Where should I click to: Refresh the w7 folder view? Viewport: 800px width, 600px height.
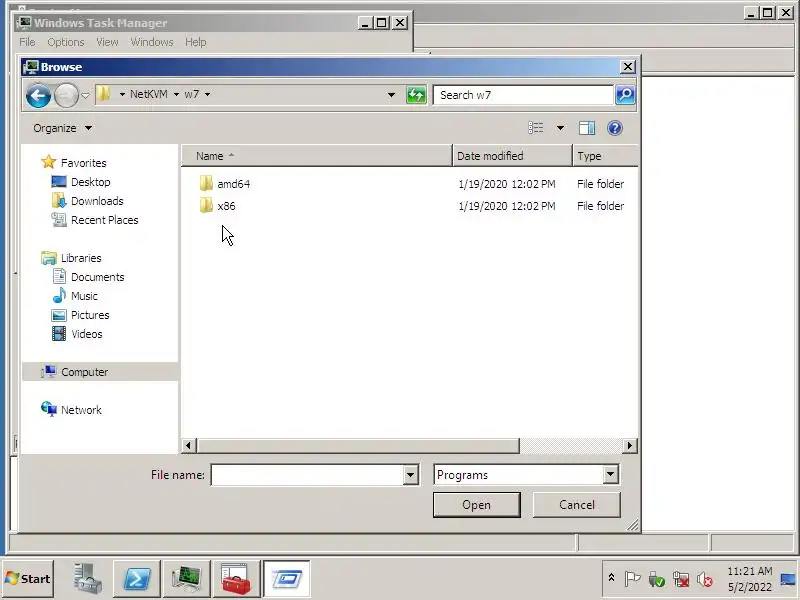point(416,95)
